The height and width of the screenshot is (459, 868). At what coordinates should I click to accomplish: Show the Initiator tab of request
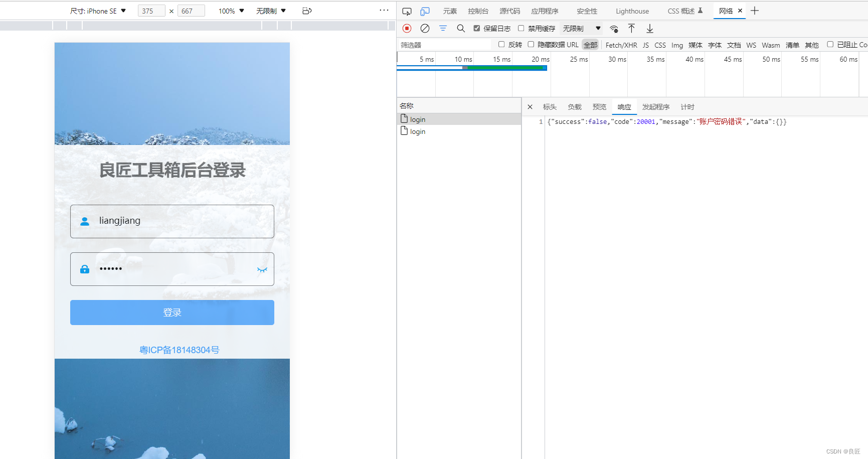coord(656,107)
